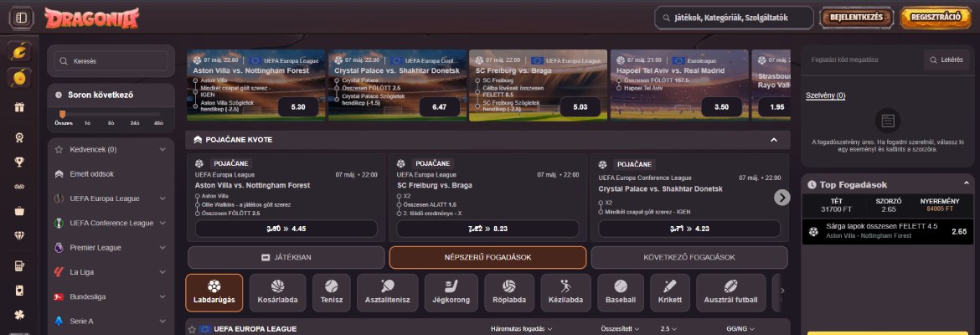Expand Kedvencek (0) favorites list

[x=111, y=149]
